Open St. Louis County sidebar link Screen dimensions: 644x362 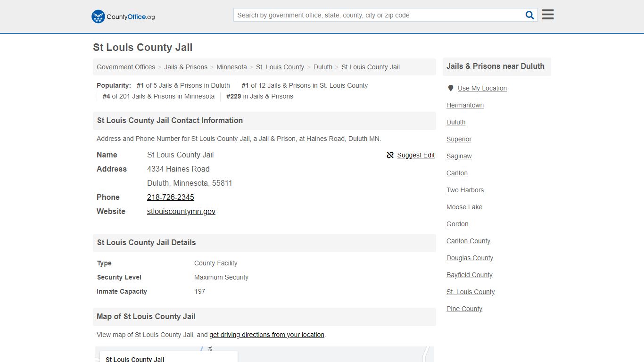click(471, 292)
